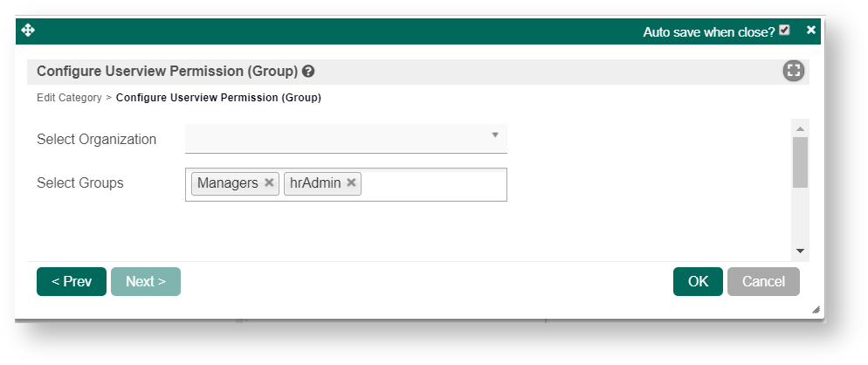Click the fullscreen expand icon
Screen dimensions: 868x365
coord(793,72)
